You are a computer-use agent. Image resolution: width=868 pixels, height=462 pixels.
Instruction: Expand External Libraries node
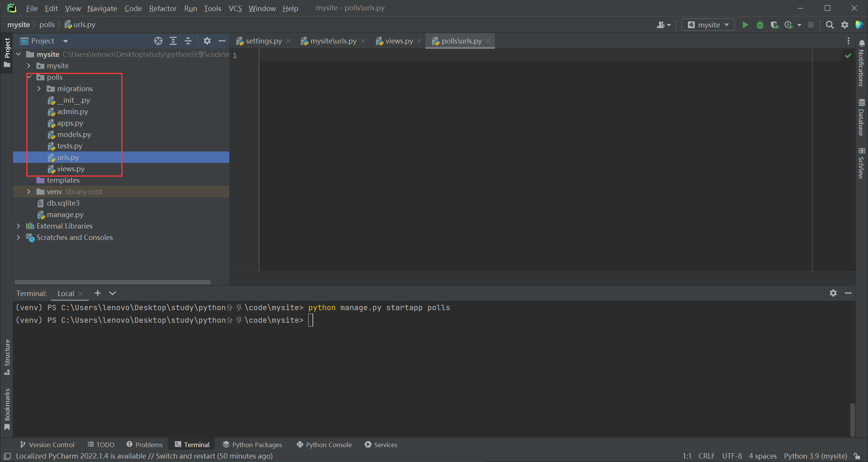[18, 226]
